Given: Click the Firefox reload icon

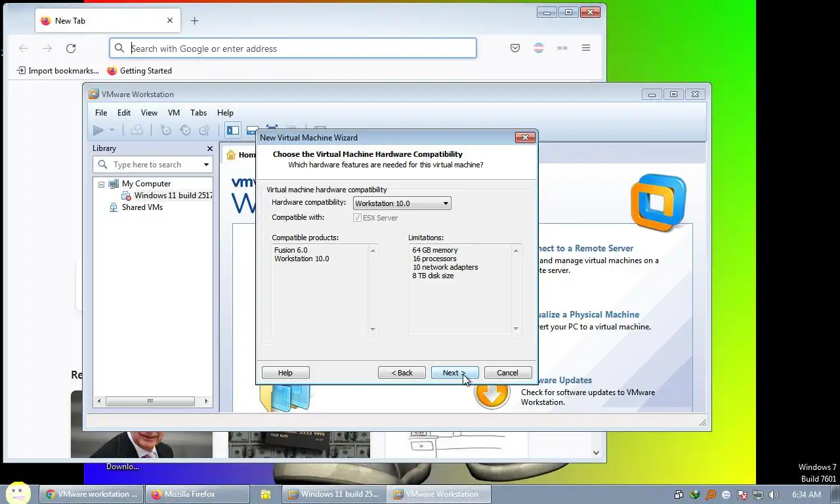Looking at the screenshot, I should click(x=71, y=49).
